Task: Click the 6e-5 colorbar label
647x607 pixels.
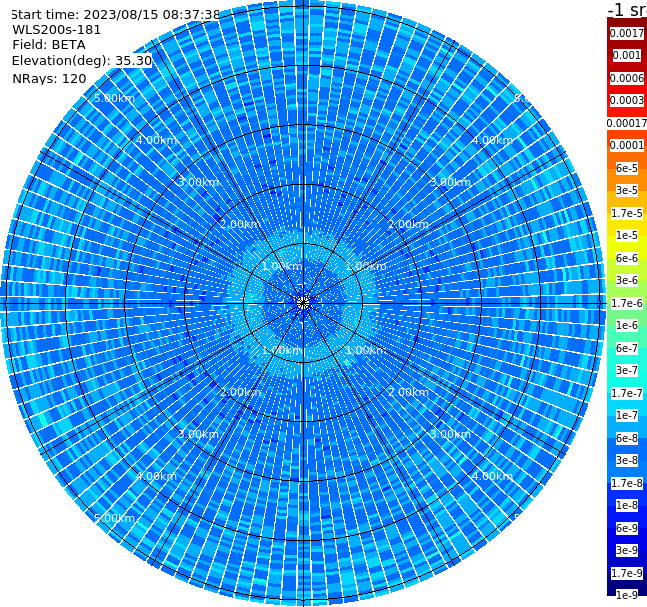Action: (x=627, y=168)
